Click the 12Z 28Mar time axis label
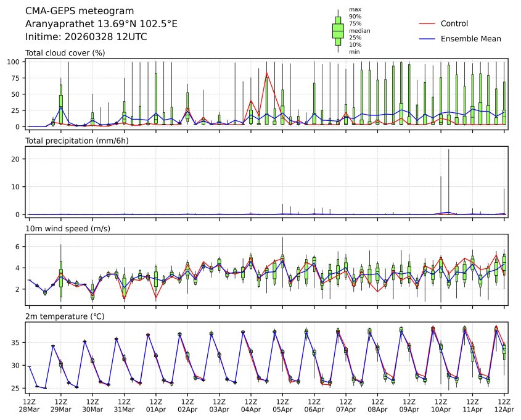 pos(29,405)
